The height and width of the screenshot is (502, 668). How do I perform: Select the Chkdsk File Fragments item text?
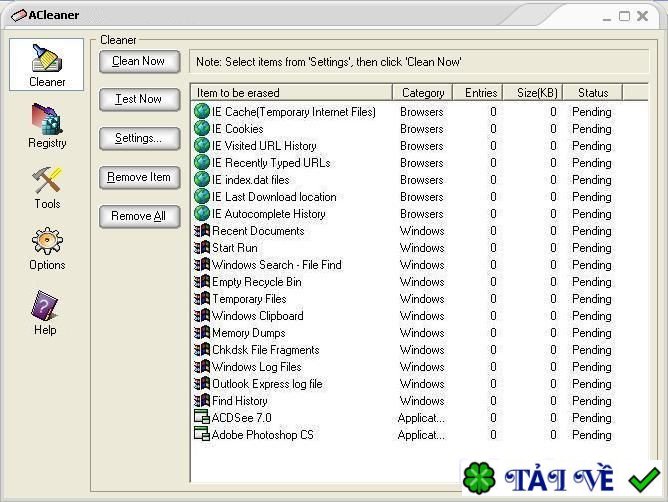(x=265, y=350)
